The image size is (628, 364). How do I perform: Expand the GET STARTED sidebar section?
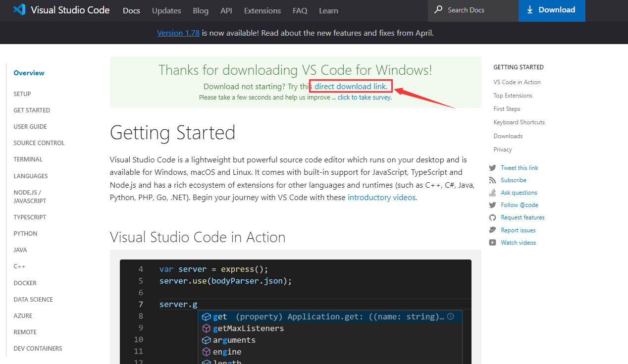coord(32,110)
